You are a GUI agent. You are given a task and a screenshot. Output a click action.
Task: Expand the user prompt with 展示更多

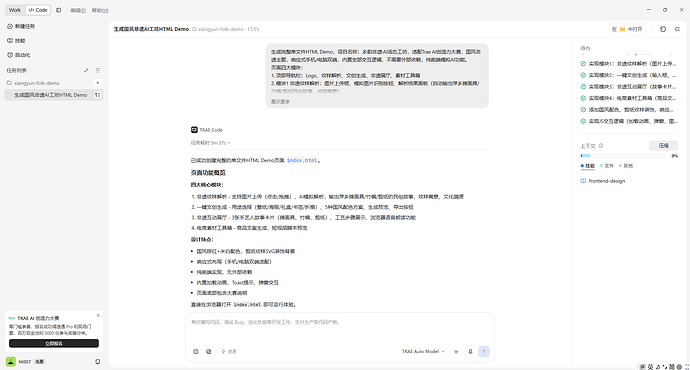[x=280, y=102]
